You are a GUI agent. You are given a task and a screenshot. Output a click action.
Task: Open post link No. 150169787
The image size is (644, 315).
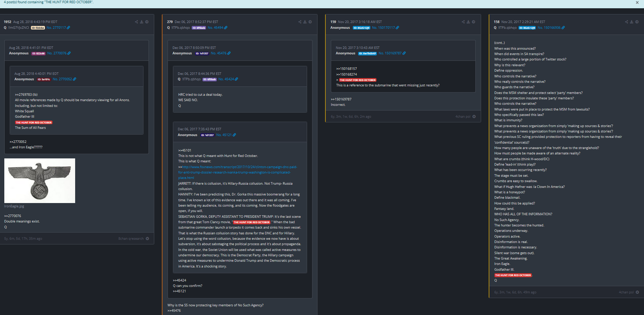[x=390, y=53]
